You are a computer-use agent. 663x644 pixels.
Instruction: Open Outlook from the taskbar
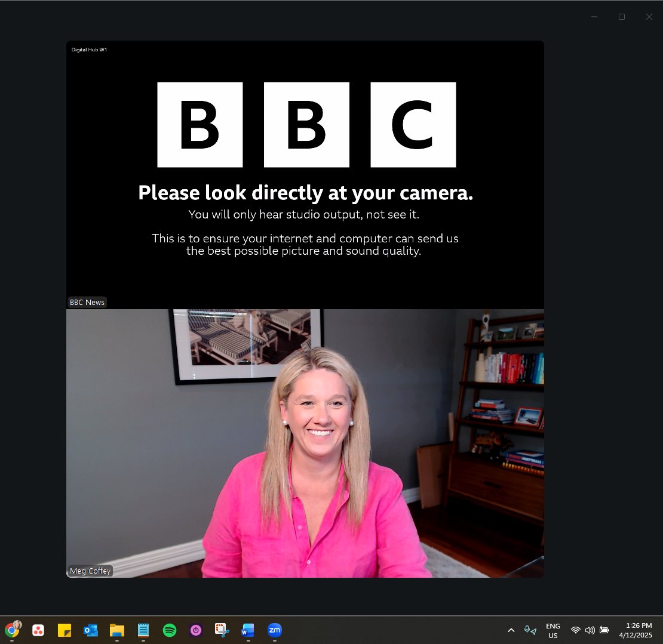(x=91, y=630)
